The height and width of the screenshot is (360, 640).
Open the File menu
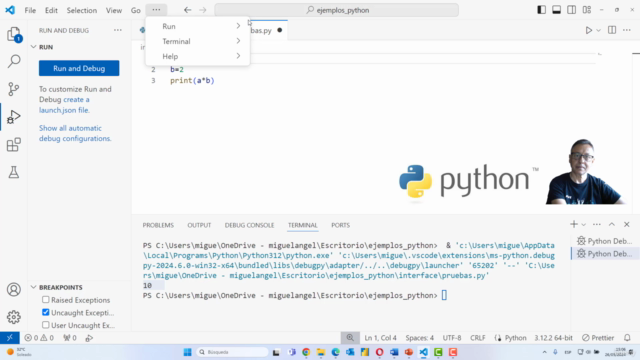30,10
